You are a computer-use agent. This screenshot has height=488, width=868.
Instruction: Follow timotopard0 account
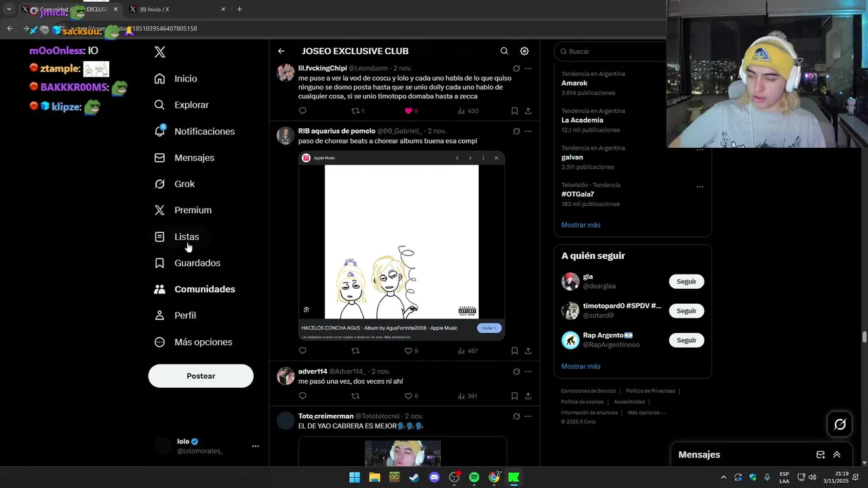tap(686, 310)
